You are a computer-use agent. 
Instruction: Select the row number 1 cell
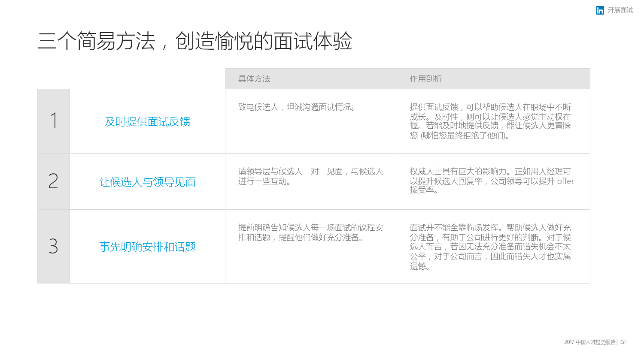click(x=54, y=121)
